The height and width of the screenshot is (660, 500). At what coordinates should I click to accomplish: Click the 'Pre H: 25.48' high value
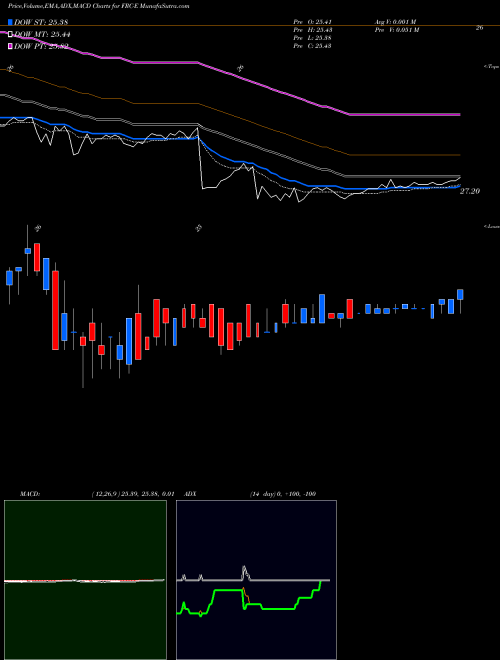313,30
